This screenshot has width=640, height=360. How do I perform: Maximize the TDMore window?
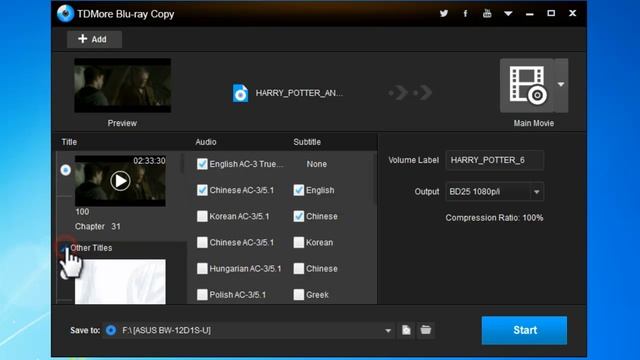coord(551,13)
